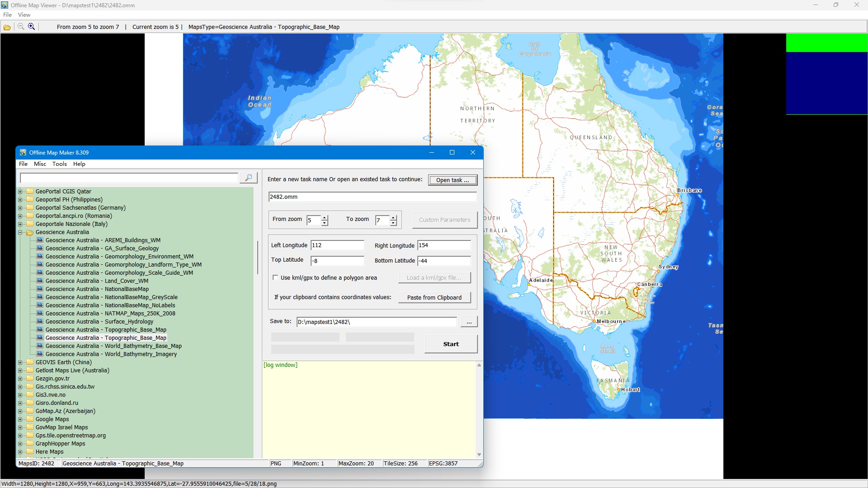Screen dimensions: 868x488
Task: Select the highlighted Topographic_Base_Map tree item
Action: click(106, 338)
